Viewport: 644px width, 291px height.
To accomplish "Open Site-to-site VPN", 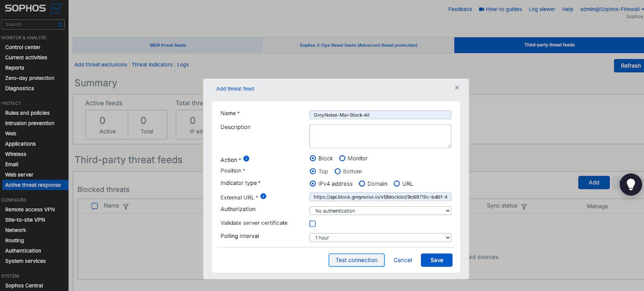I will tap(25, 220).
